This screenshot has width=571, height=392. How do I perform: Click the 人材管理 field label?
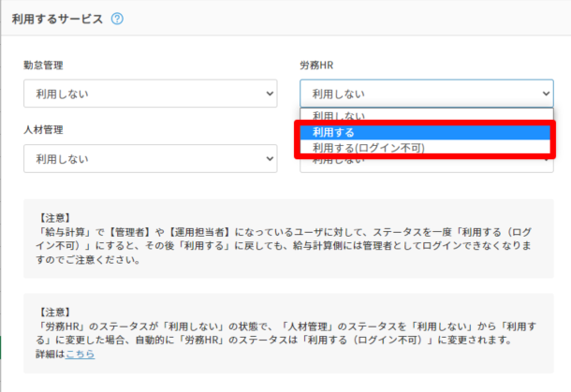(x=44, y=130)
